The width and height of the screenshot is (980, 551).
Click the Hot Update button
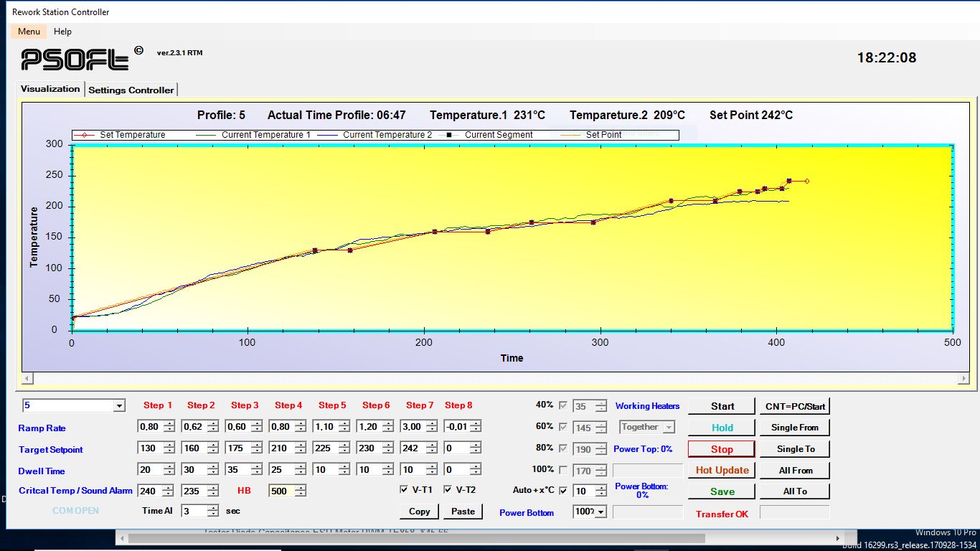(722, 470)
